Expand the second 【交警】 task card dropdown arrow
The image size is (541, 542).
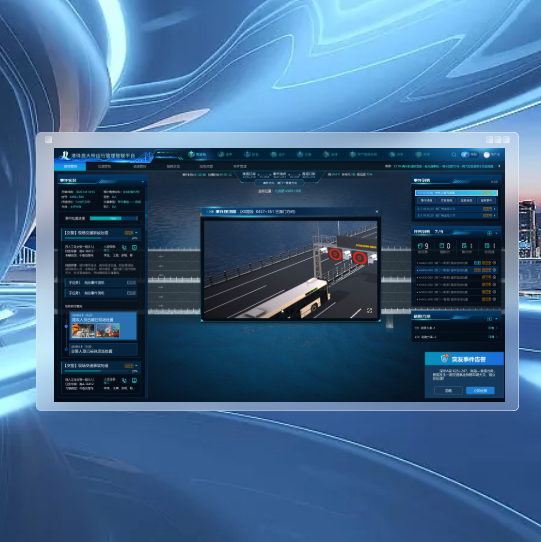[x=137, y=365]
